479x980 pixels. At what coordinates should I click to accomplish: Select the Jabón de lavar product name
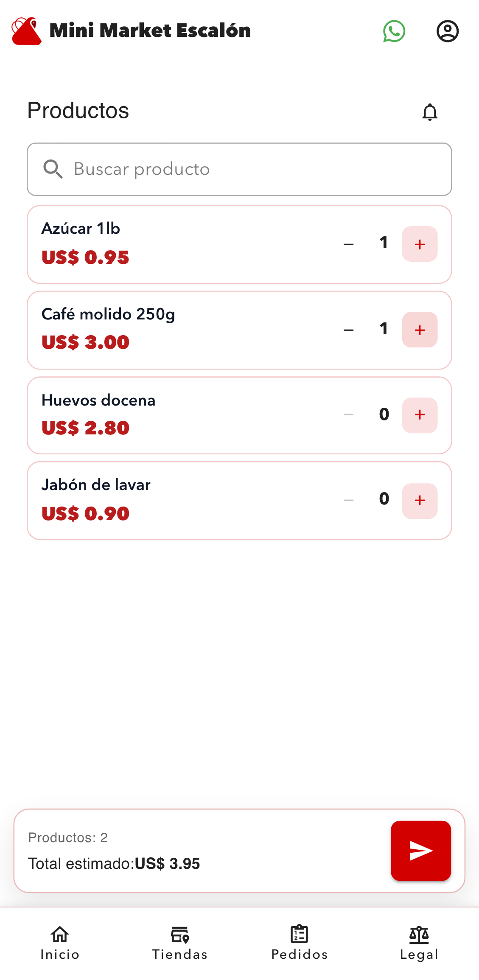(x=96, y=485)
